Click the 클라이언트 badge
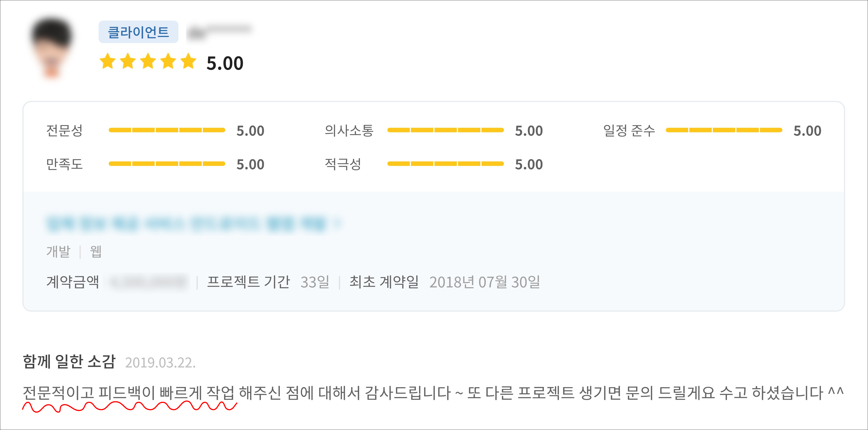The image size is (868, 430). click(x=138, y=32)
